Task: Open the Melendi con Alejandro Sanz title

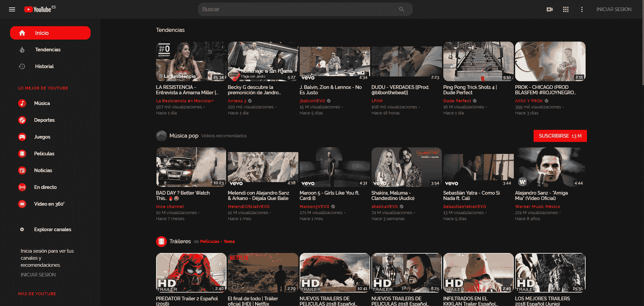Action: click(x=258, y=196)
